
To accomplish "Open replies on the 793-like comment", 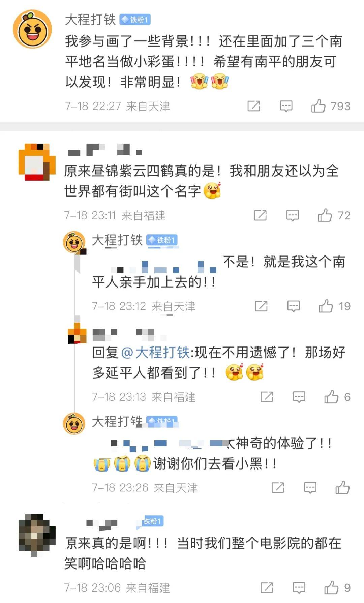I will [286, 106].
